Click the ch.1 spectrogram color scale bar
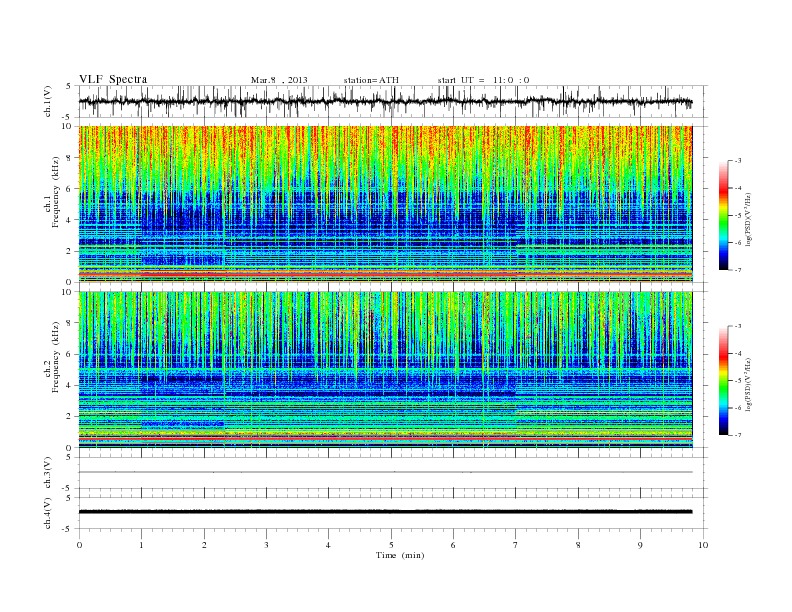The height and width of the screenshot is (612, 792). 724,215
